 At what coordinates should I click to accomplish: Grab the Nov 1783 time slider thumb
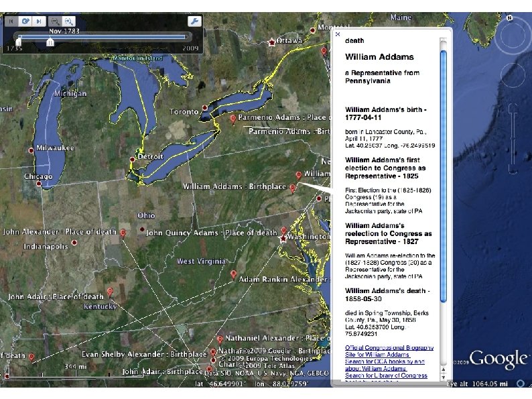[x=50, y=42]
